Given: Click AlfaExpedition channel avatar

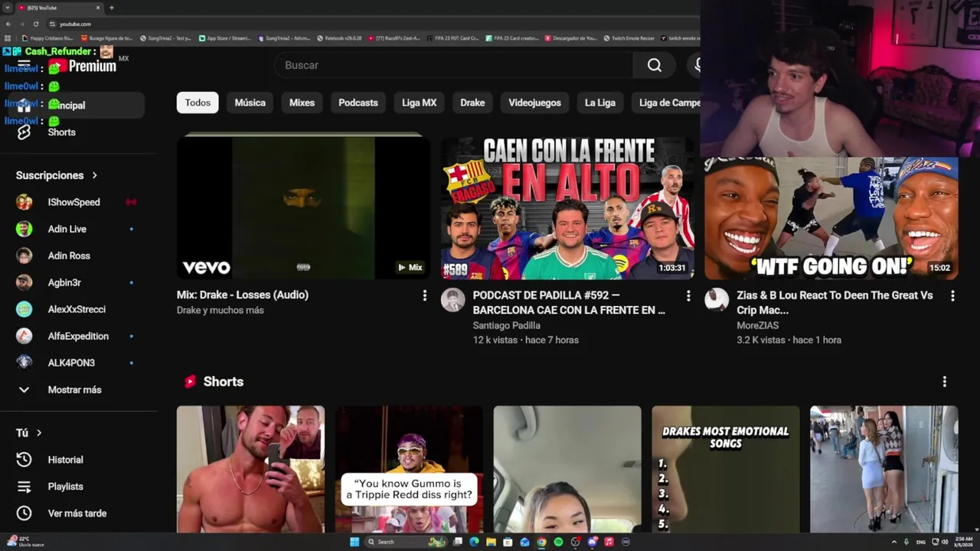Looking at the screenshot, I should 24,336.
